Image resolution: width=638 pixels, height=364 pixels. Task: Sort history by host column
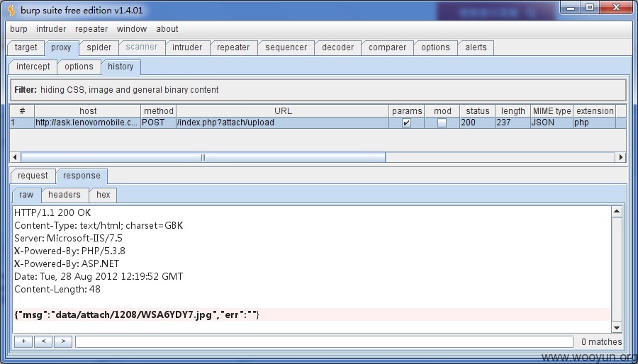[x=88, y=111]
